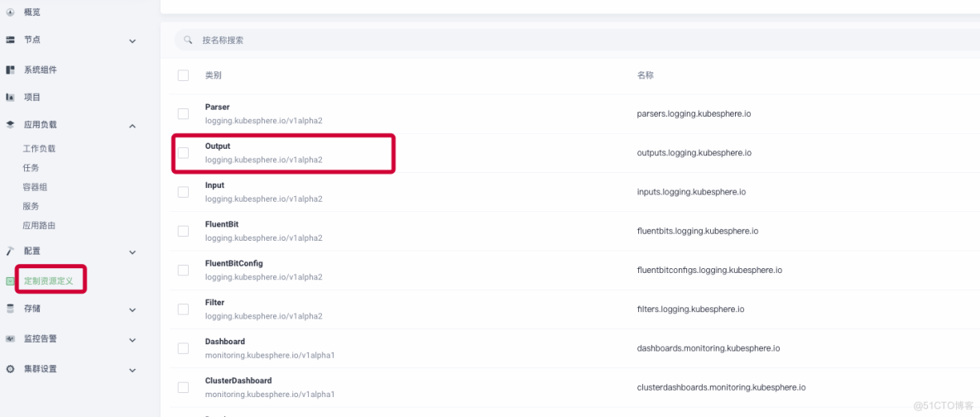Focus the 按名称搜索 search field
Viewport: 980px width, 417px height.
point(575,40)
